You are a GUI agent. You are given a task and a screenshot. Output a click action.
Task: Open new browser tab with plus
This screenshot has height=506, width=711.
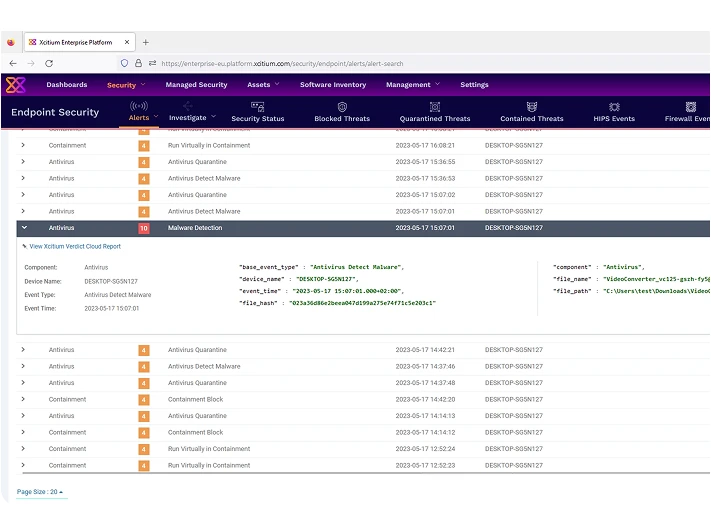146,42
